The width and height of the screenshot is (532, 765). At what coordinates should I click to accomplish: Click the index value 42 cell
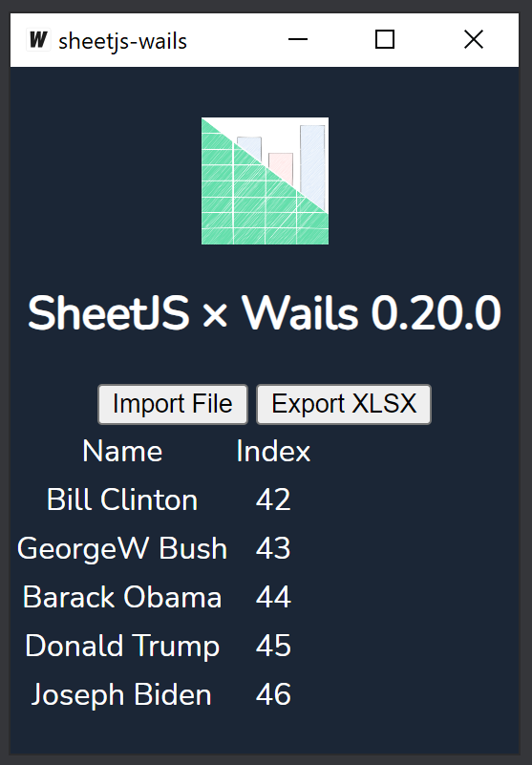(273, 500)
